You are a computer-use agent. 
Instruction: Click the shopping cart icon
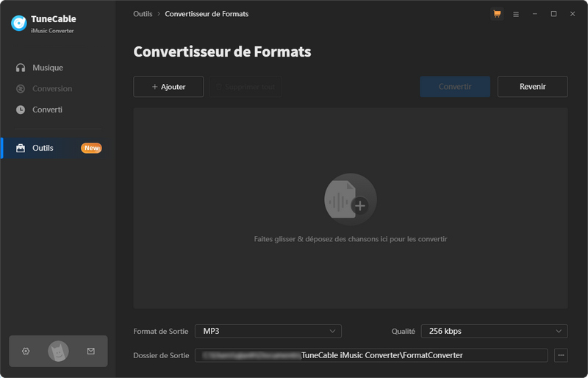pyautogui.click(x=497, y=14)
